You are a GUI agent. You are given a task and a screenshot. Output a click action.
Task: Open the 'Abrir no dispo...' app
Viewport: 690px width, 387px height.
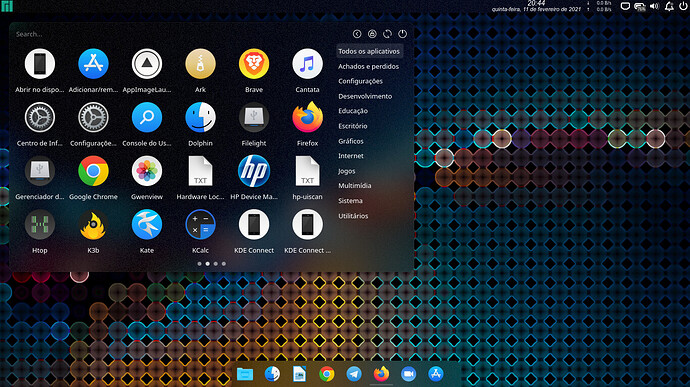pos(40,64)
